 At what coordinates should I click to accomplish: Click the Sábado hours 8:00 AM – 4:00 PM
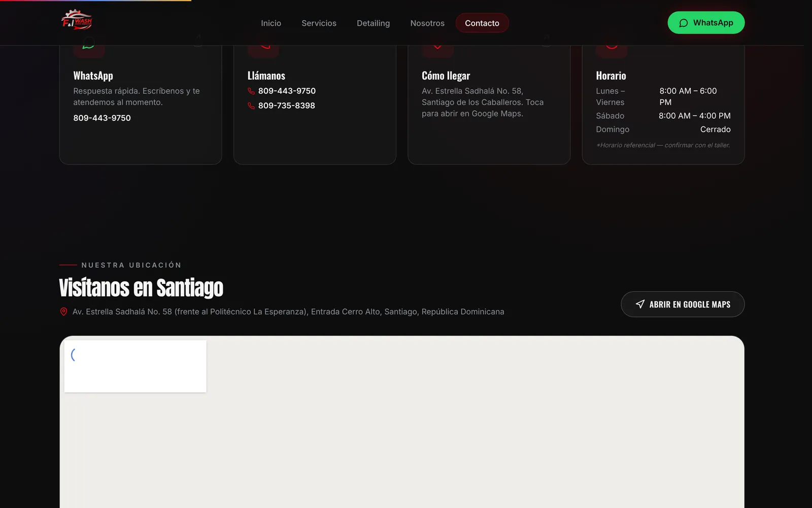click(x=695, y=116)
